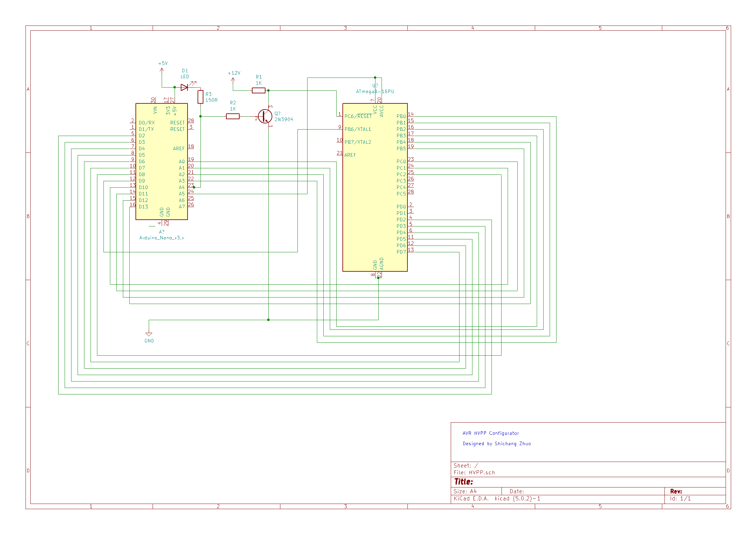Select resistor R1 1K symbol
Screen dimensions: 756x534
tap(259, 90)
